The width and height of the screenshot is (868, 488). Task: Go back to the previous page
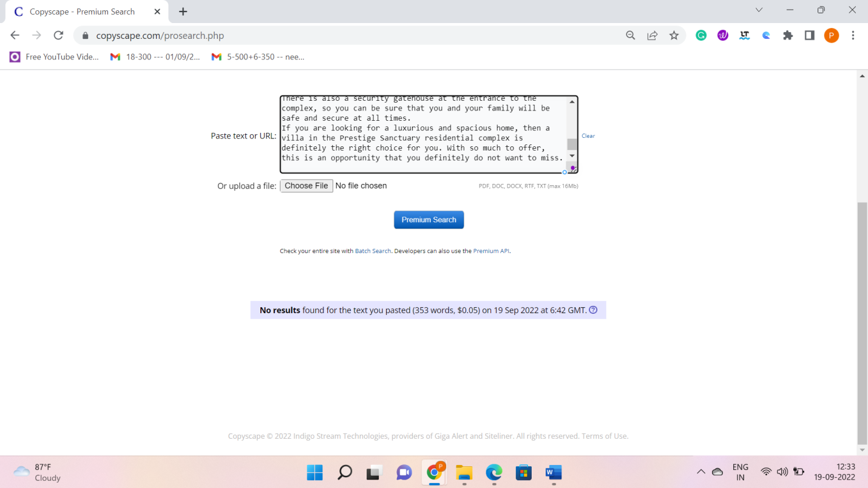click(x=15, y=36)
